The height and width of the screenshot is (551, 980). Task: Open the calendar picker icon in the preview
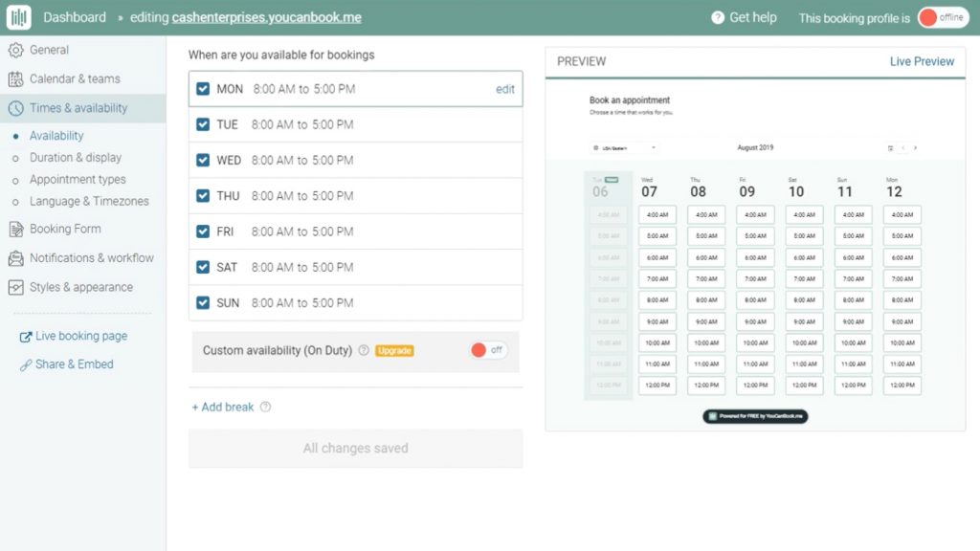pyautogui.click(x=890, y=148)
